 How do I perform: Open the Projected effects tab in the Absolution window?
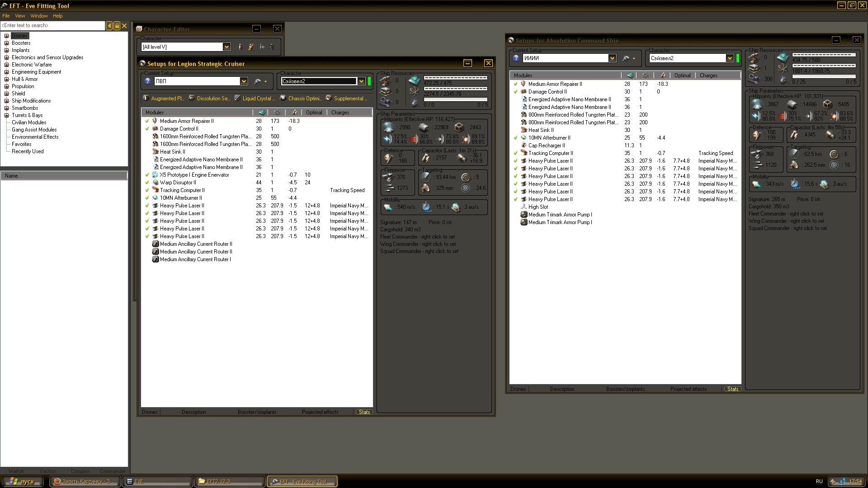(688, 389)
